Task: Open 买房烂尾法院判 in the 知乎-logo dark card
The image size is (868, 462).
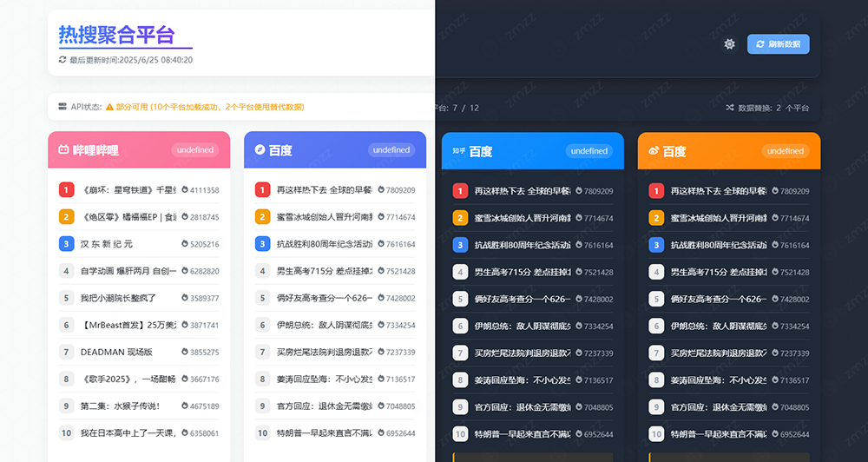Action: 523,353
